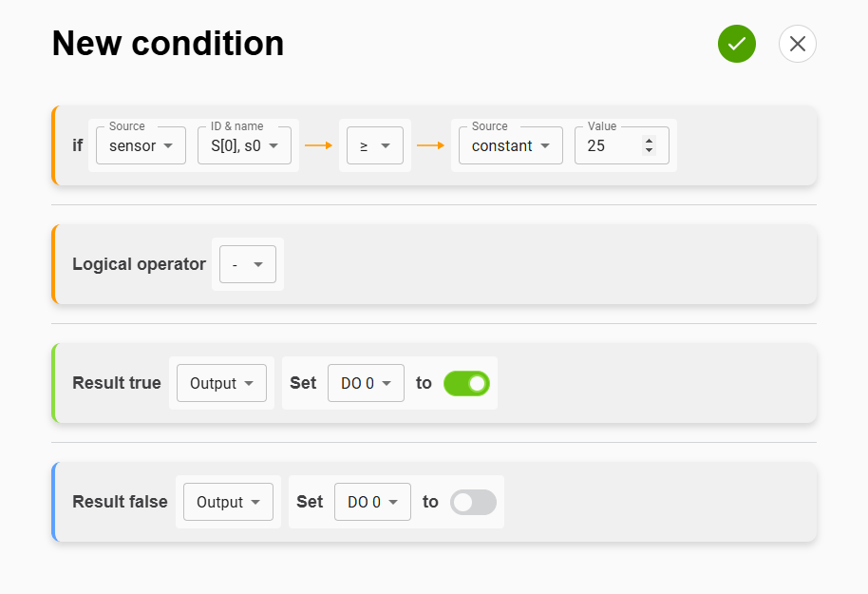
Task: Decrease the Value with the down stepper arrow
Action: (649, 150)
